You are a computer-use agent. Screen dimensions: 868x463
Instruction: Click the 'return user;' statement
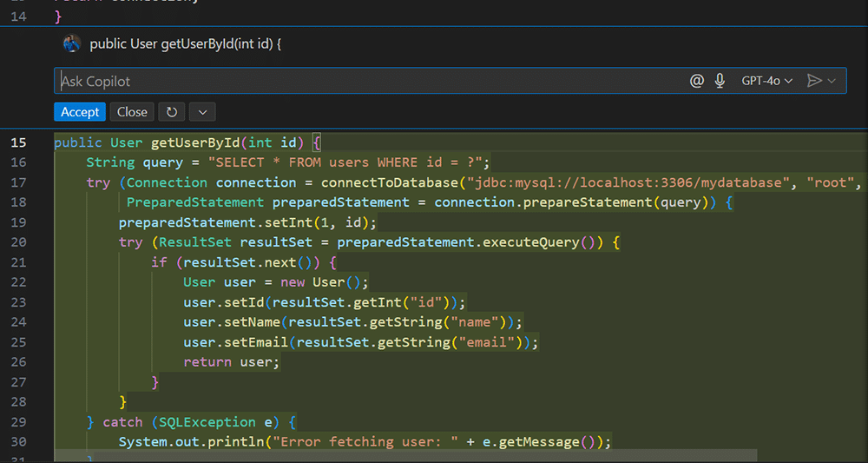231,362
